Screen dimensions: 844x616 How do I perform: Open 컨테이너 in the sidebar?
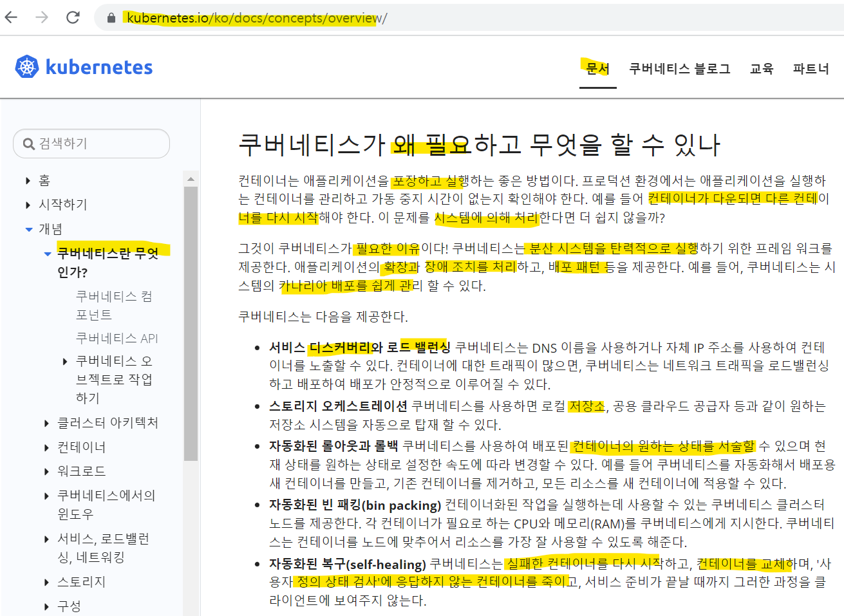tap(82, 447)
